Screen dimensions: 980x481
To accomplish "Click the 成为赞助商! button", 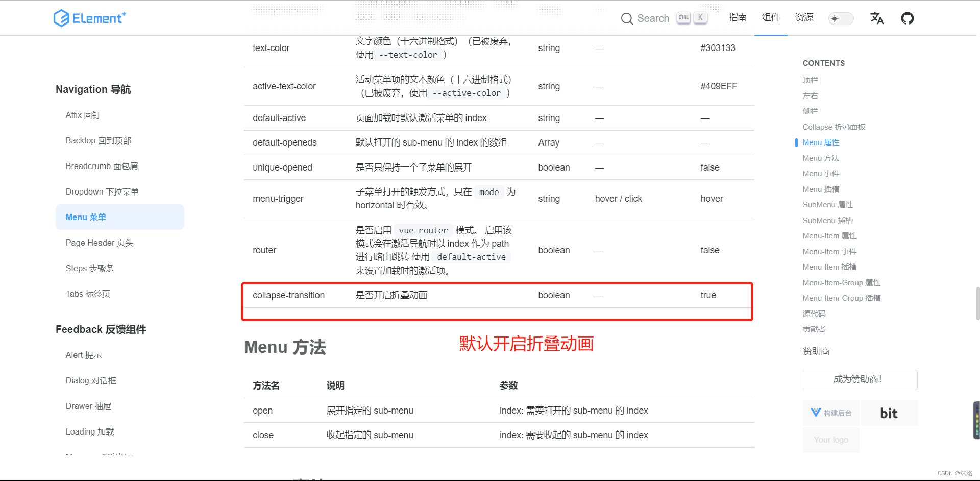I will pos(860,379).
